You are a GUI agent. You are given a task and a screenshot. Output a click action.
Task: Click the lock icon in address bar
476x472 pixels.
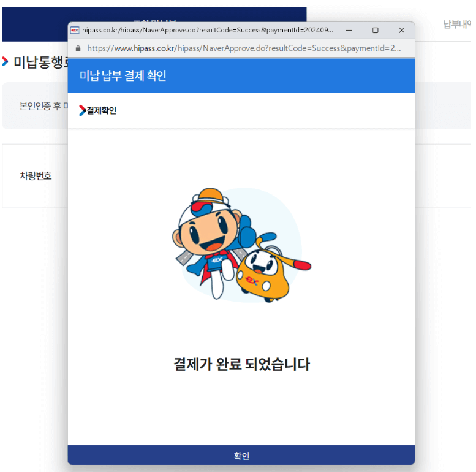78,48
